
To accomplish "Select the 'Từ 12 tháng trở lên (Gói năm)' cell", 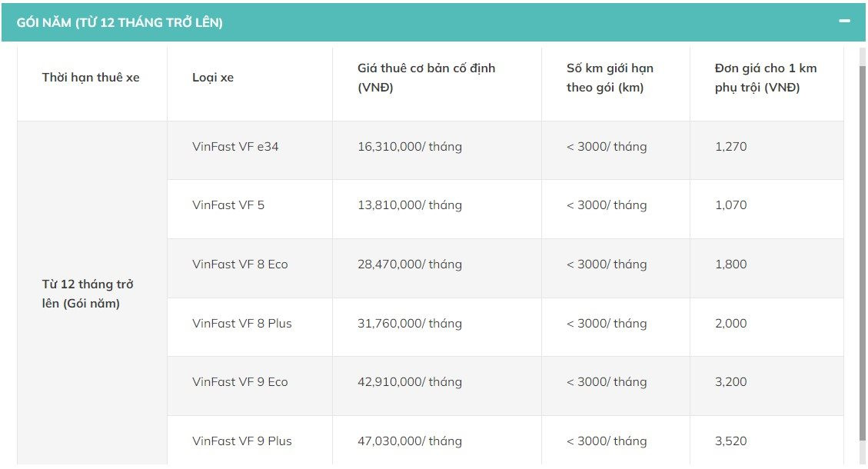I will click(87, 293).
